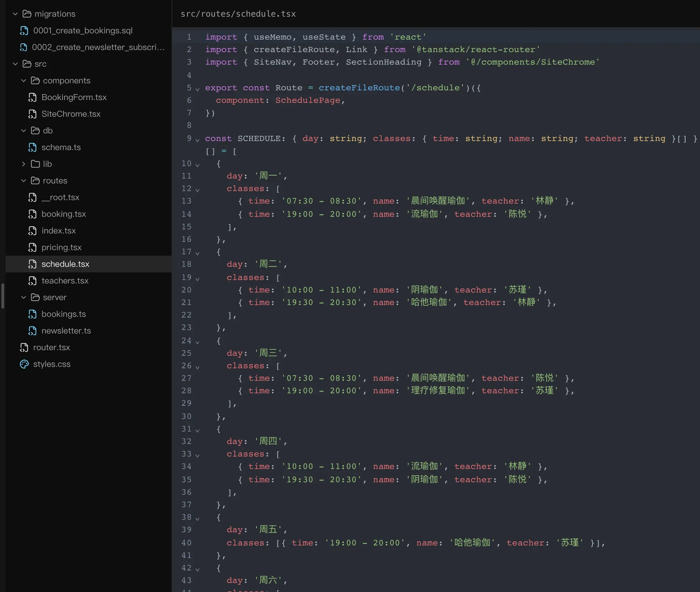Click the index.tsx file icon
This screenshot has height=592, width=700.
click(32, 231)
